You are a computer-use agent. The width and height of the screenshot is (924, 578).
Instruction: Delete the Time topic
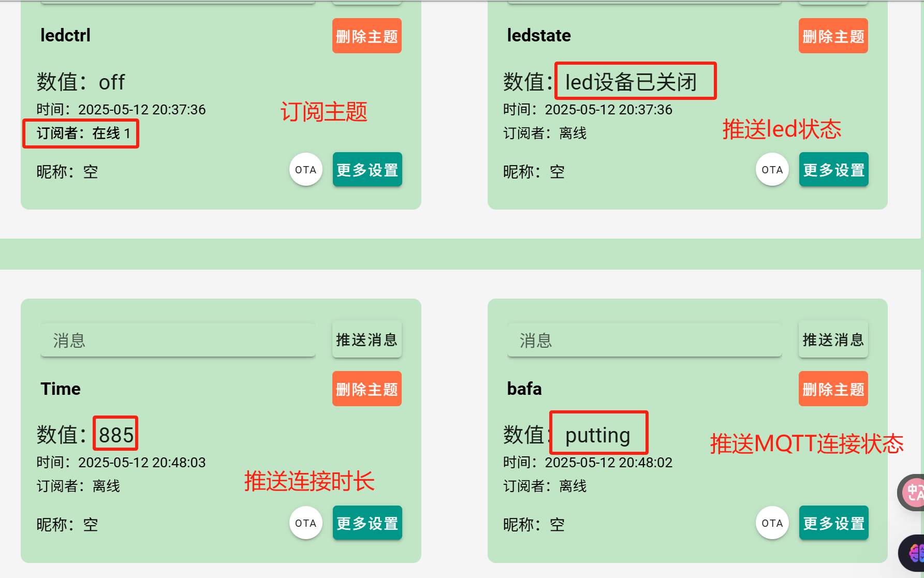click(x=366, y=389)
